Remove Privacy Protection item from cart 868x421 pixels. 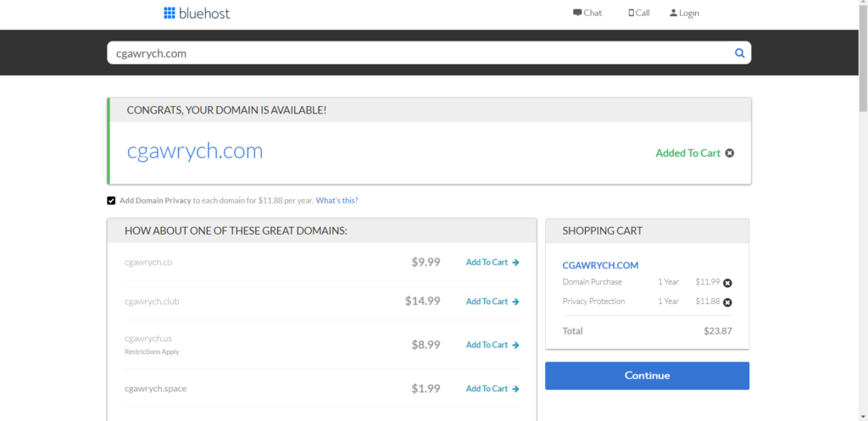coord(728,302)
